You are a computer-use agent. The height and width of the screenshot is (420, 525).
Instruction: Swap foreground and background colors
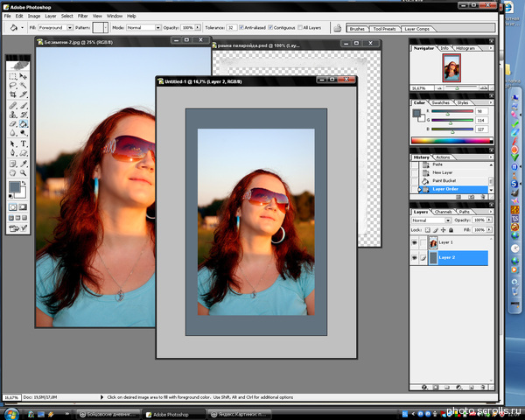coord(24,183)
